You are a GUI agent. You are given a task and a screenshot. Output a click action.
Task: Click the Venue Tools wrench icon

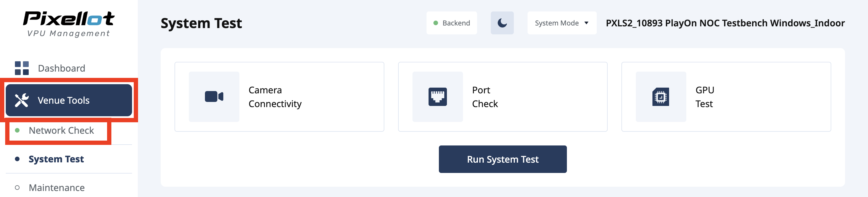coord(22,100)
